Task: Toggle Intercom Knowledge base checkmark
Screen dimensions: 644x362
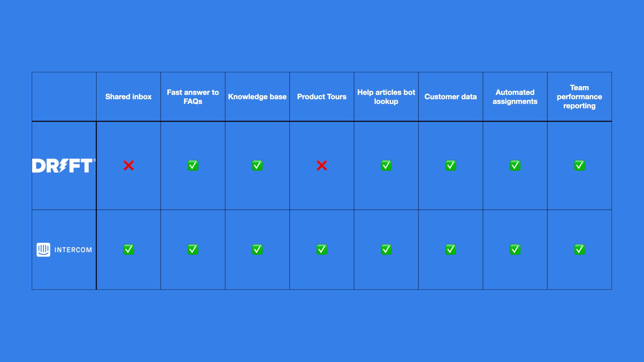Action: click(257, 249)
